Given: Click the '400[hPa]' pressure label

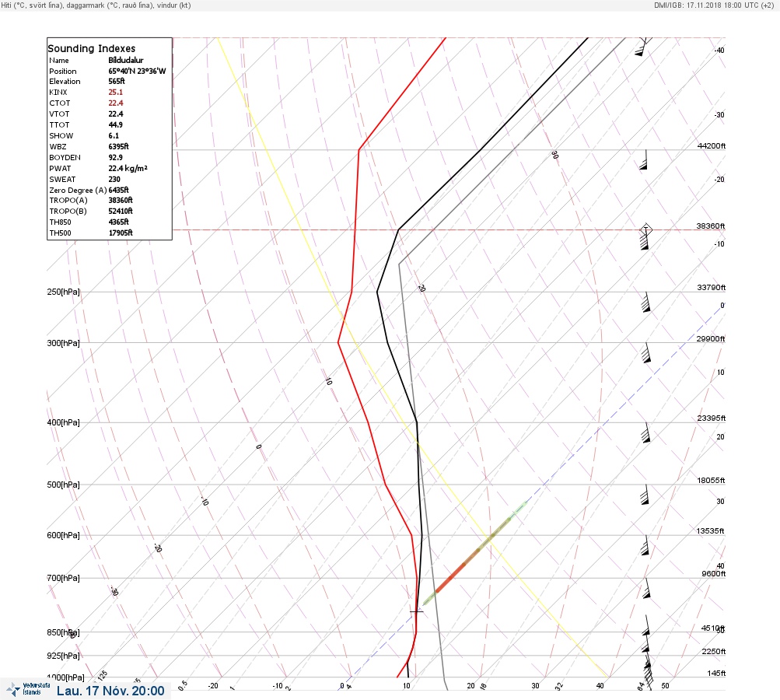Looking at the screenshot, I should [63, 422].
